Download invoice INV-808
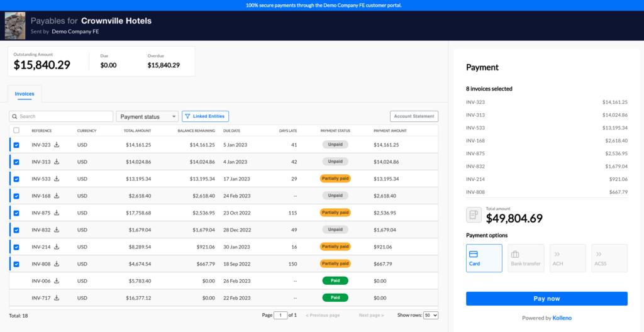This screenshot has width=644, height=332. (57, 264)
